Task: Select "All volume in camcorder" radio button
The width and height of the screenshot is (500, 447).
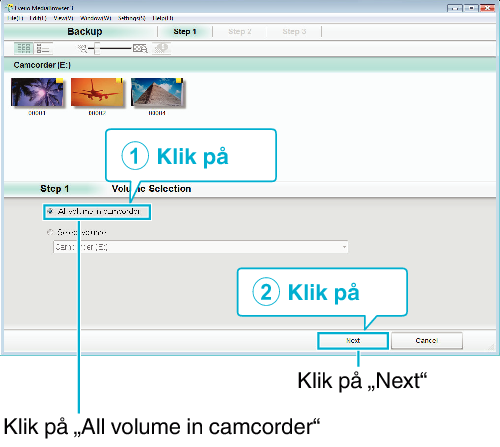Action: [x=50, y=211]
